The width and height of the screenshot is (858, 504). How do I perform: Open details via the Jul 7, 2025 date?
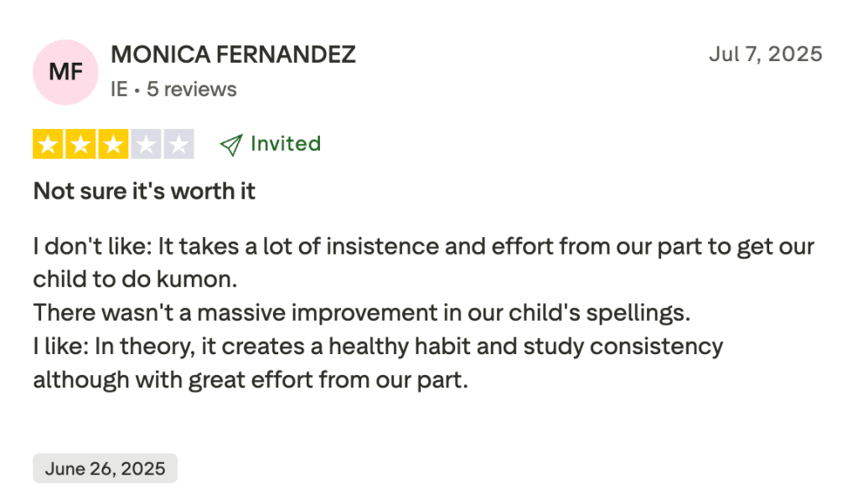[765, 54]
